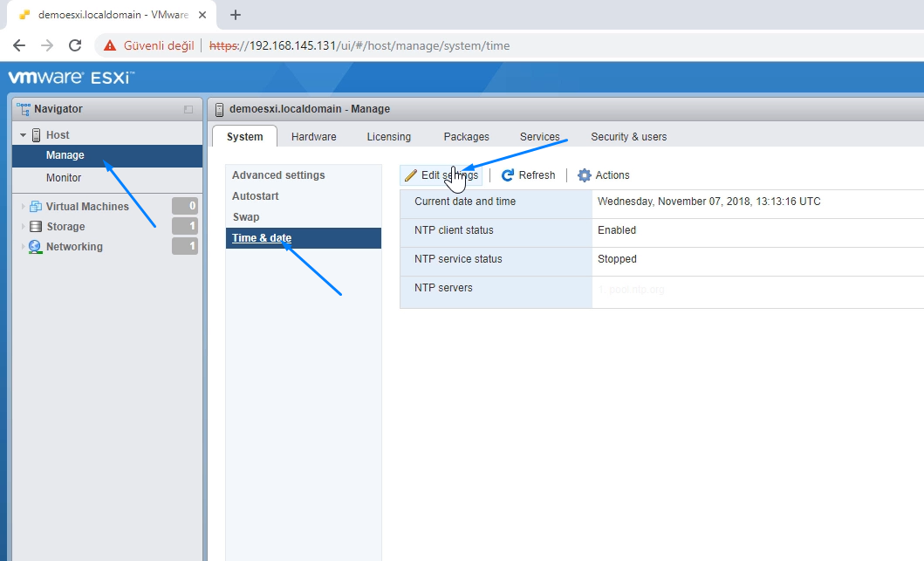Click the Networking count badge
The width and height of the screenshot is (924, 561).
click(185, 246)
